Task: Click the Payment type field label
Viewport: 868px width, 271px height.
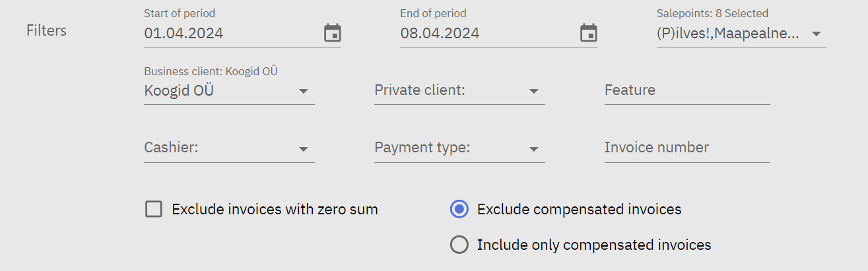Action: tap(422, 148)
